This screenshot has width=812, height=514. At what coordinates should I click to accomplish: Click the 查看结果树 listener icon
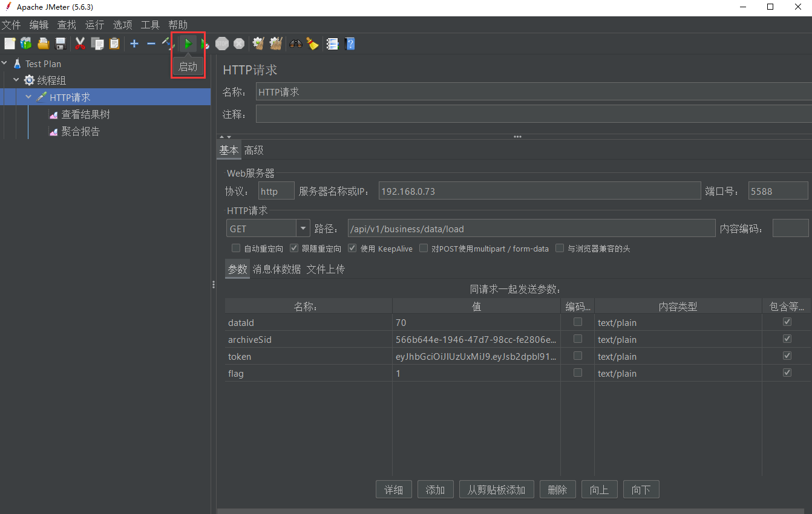pyautogui.click(x=54, y=114)
